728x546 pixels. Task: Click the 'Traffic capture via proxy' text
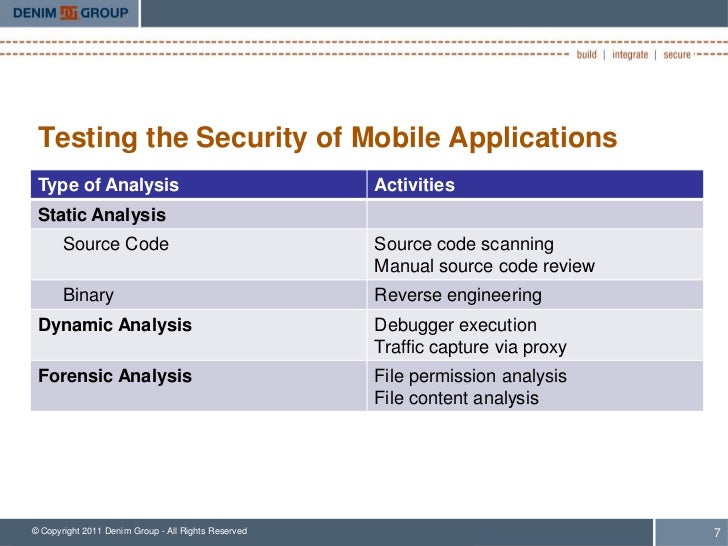click(x=470, y=347)
